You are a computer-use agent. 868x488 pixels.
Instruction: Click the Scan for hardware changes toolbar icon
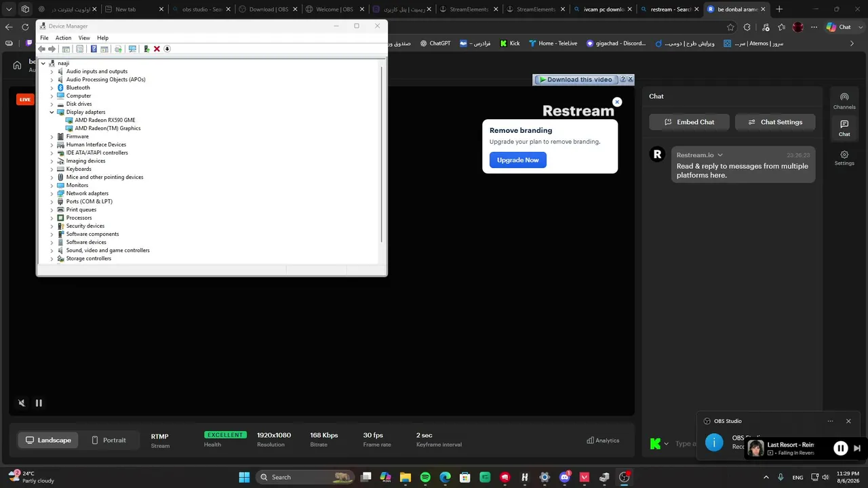[x=132, y=49]
